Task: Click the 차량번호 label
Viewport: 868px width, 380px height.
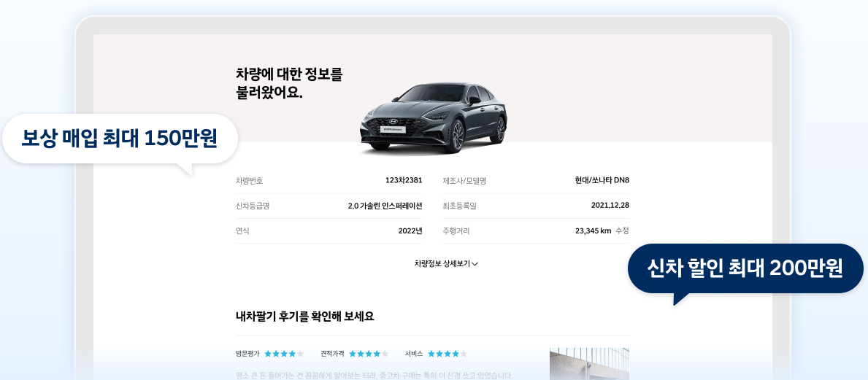Action: [249, 181]
